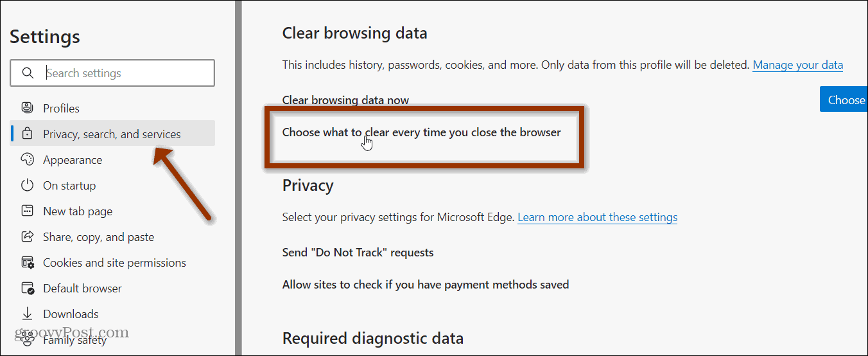Open Choose what to clear on close
The image size is (868, 356).
pyautogui.click(x=422, y=132)
